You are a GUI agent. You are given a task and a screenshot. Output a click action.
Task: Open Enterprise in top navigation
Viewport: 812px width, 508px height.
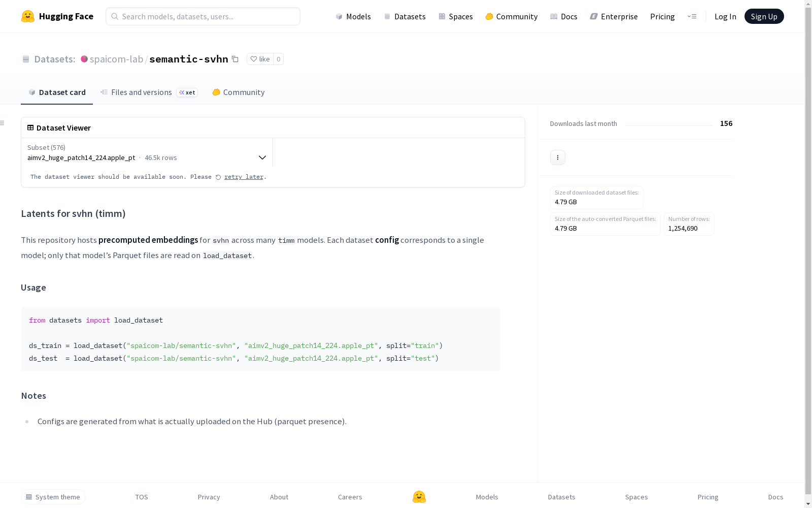[x=614, y=16]
